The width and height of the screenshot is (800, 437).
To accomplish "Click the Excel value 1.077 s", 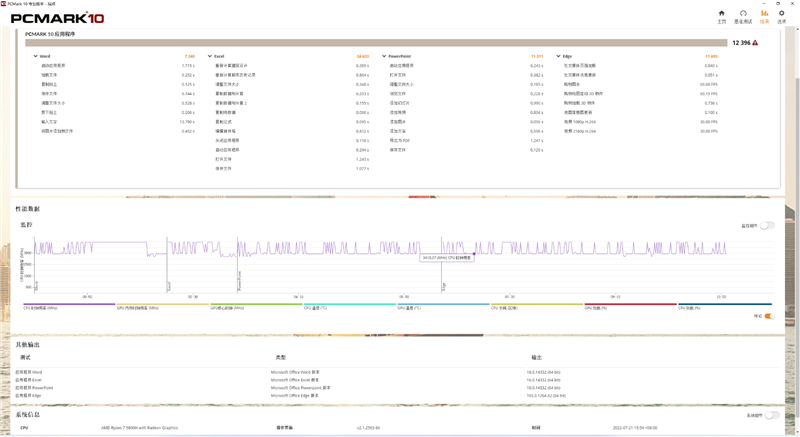I will (363, 168).
